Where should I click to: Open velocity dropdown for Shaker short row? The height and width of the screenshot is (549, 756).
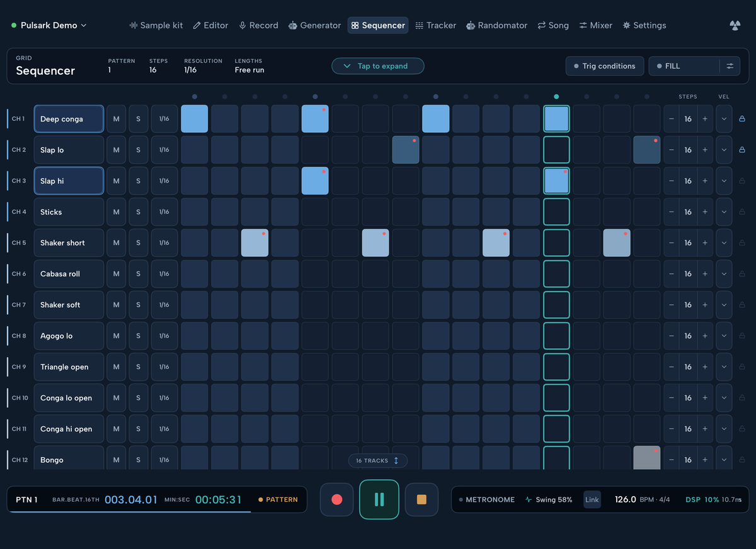click(x=724, y=243)
